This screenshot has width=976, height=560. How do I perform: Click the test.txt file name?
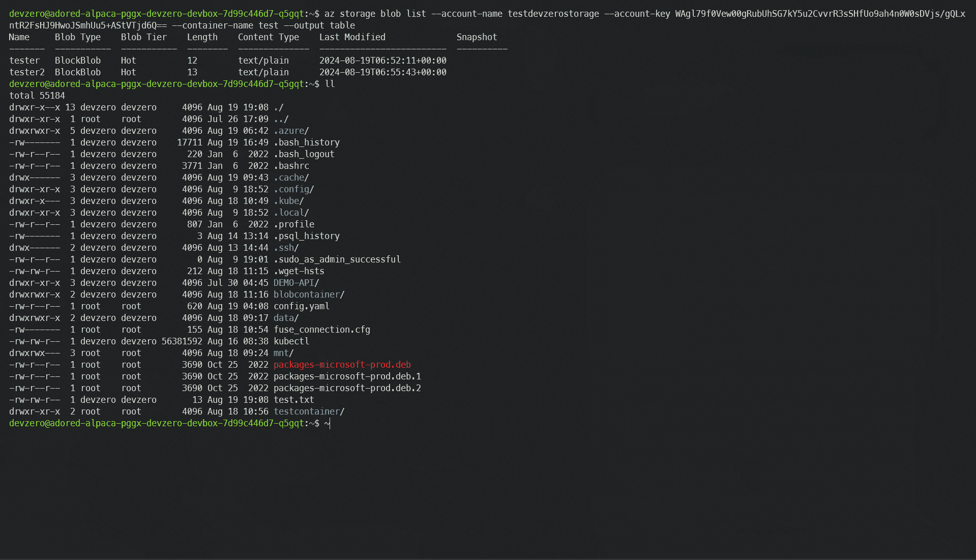[x=293, y=400]
